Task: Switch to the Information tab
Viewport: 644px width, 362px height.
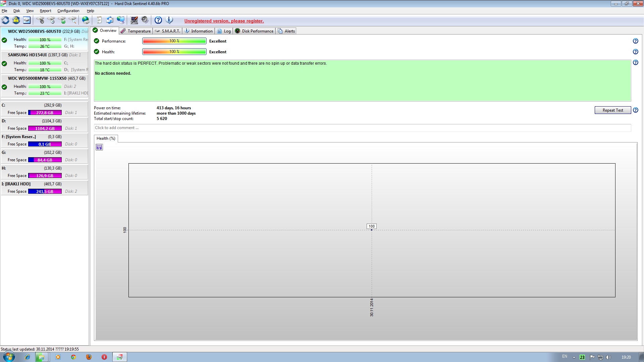Action: point(199,31)
